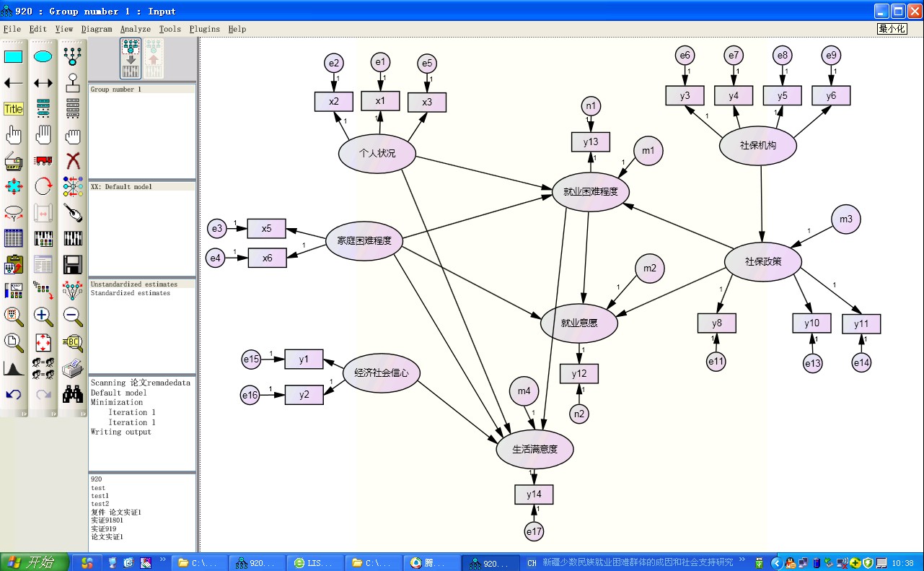The width and height of the screenshot is (924, 571).
Task: Save the current path diagram with floppy icon
Action: pyautogui.click(x=72, y=264)
